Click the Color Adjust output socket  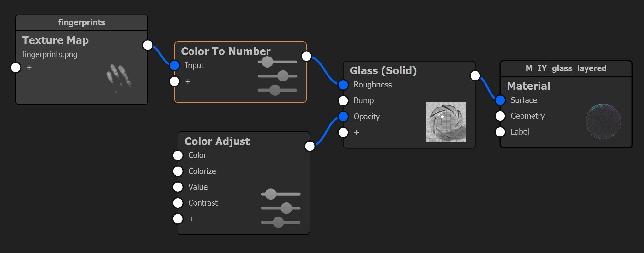pyautogui.click(x=310, y=146)
